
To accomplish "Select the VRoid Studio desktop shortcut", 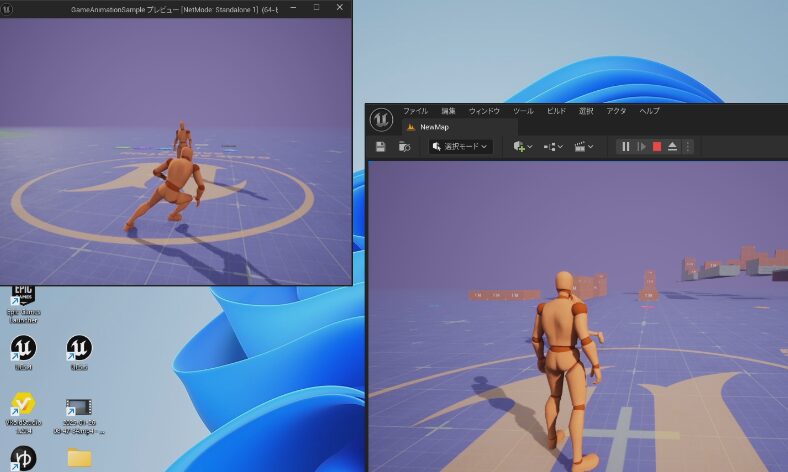I will (x=23, y=413).
